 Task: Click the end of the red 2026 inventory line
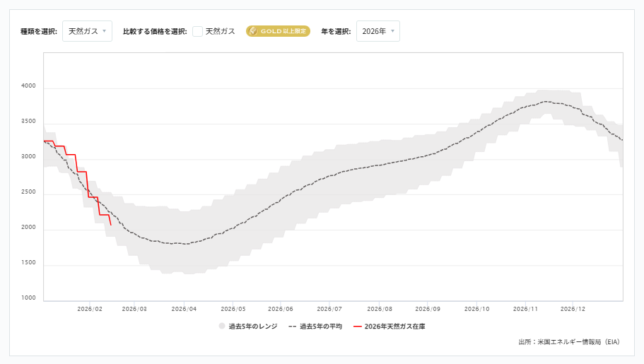pos(111,225)
